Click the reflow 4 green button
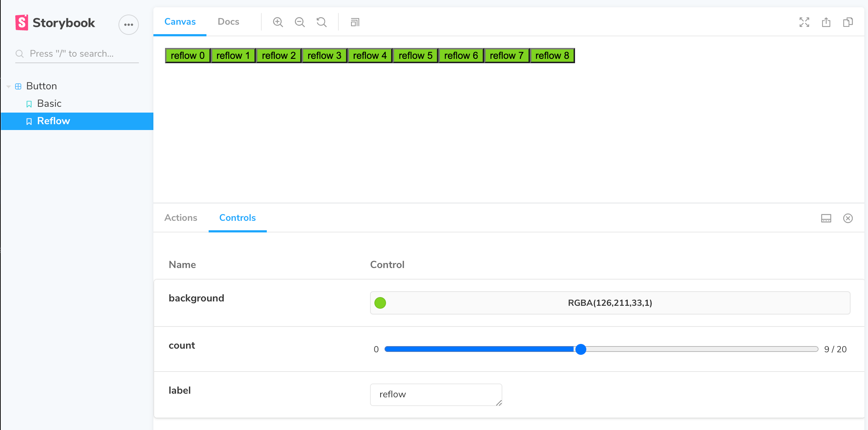Image resolution: width=868 pixels, height=430 pixels. [x=370, y=56]
